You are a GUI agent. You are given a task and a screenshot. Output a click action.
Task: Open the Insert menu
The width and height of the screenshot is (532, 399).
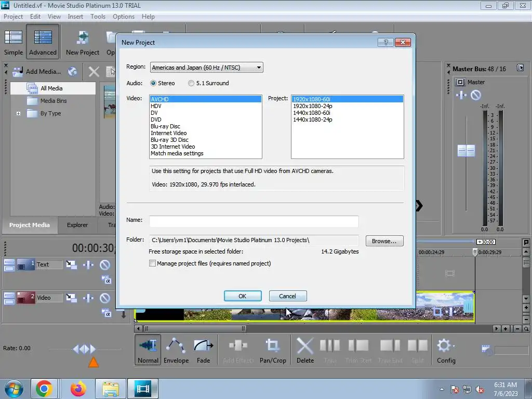pyautogui.click(x=75, y=16)
